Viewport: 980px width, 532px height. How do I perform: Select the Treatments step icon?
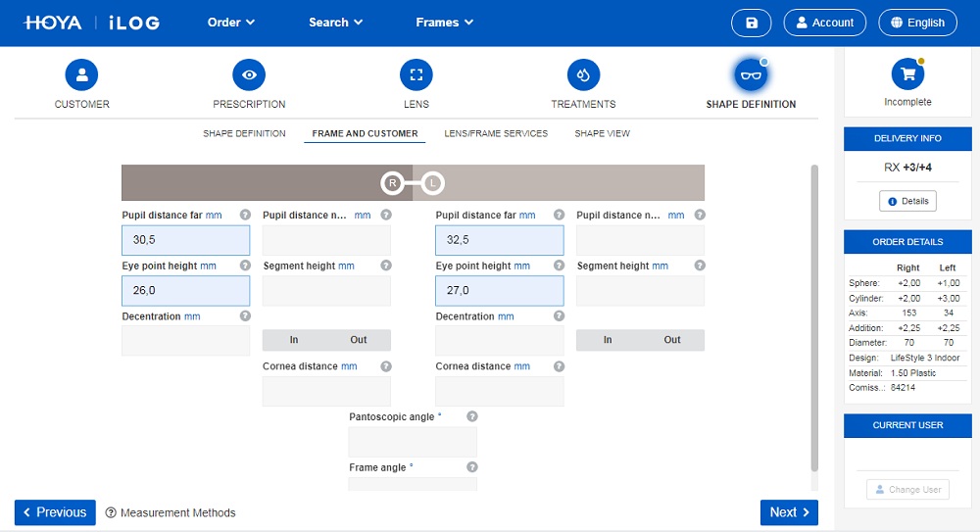(583, 74)
